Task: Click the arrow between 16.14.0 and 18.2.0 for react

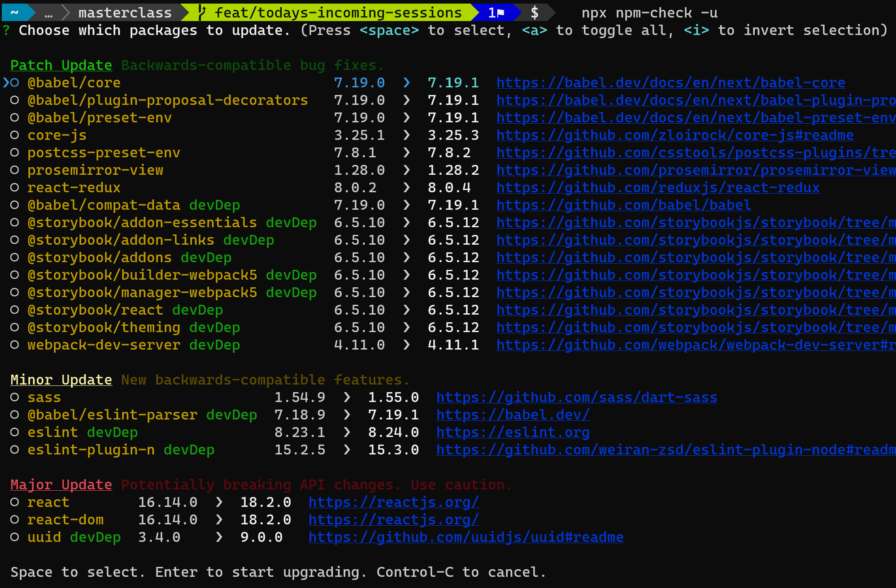Action: click(x=219, y=502)
